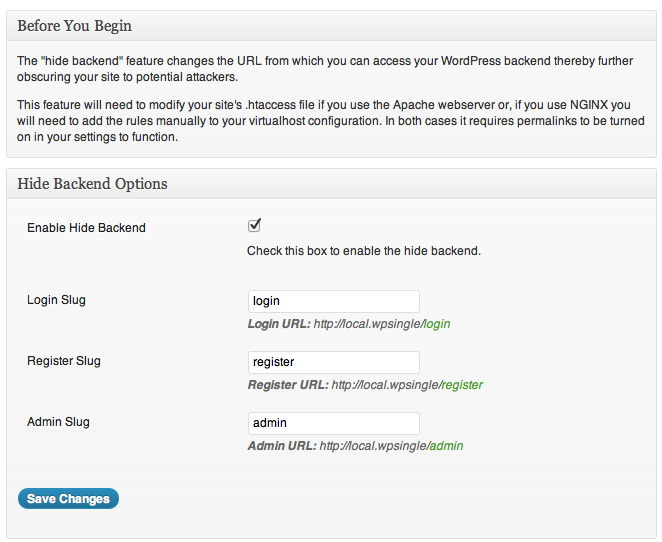Click the hide backend feature description paragraph

[325, 69]
